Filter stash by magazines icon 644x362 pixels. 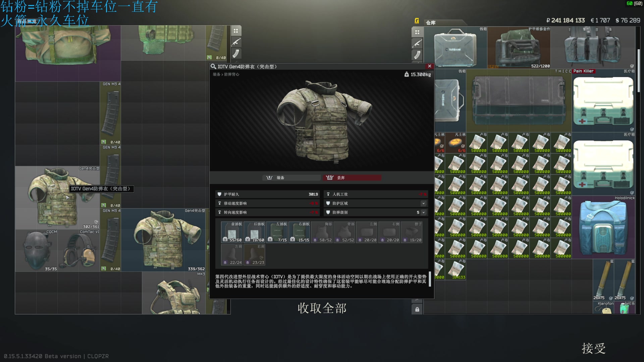pyautogui.click(x=417, y=55)
